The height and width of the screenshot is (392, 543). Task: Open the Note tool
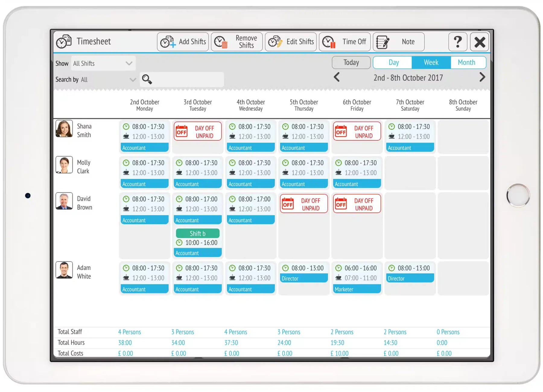point(399,42)
